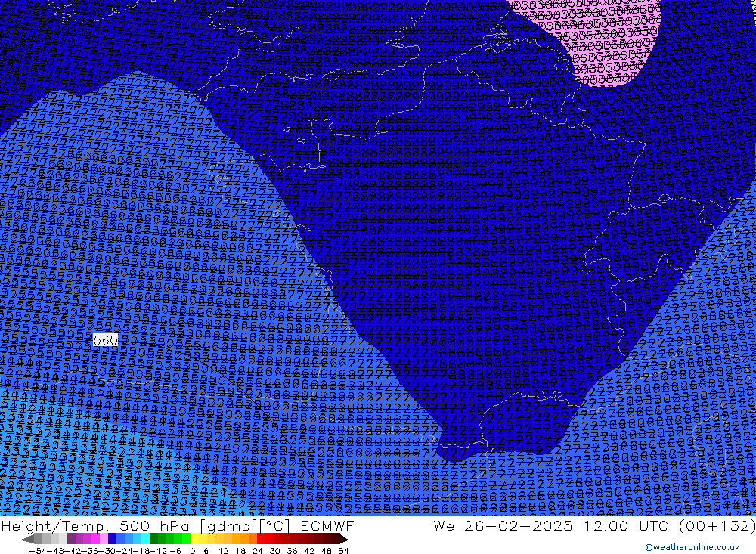Click the bright red legend swatch at 24
The image size is (756, 554).
(261, 539)
